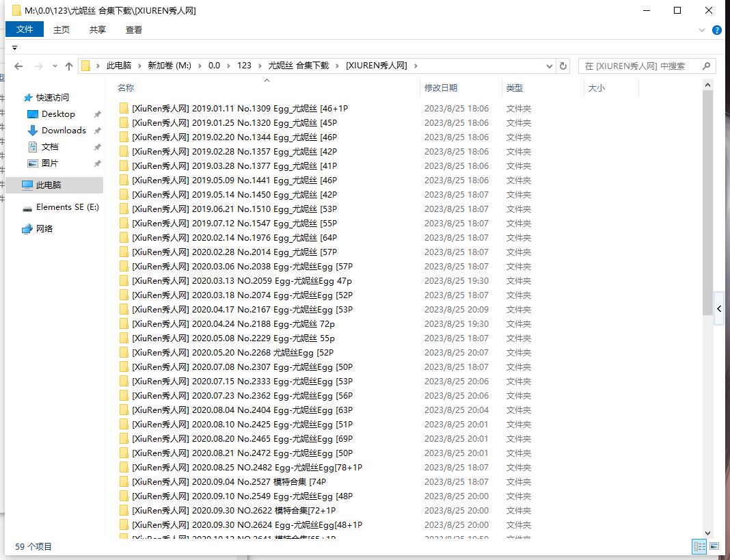Click folder icon of No.2527 row

(x=124, y=482)
